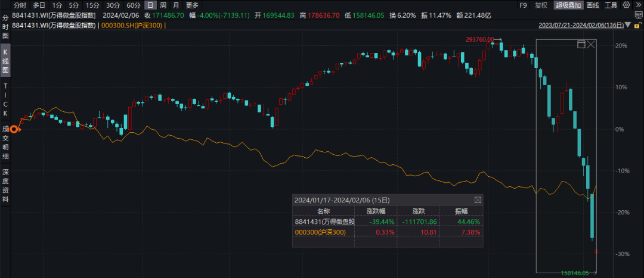Click popup header 2024/01/17-2024/02/06 (15日)
Screen dimensions: 644x278
click(x=342, y=200)
